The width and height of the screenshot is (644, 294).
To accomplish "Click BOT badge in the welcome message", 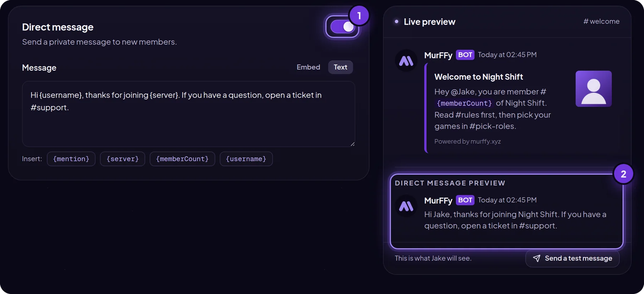I will 465,55.
